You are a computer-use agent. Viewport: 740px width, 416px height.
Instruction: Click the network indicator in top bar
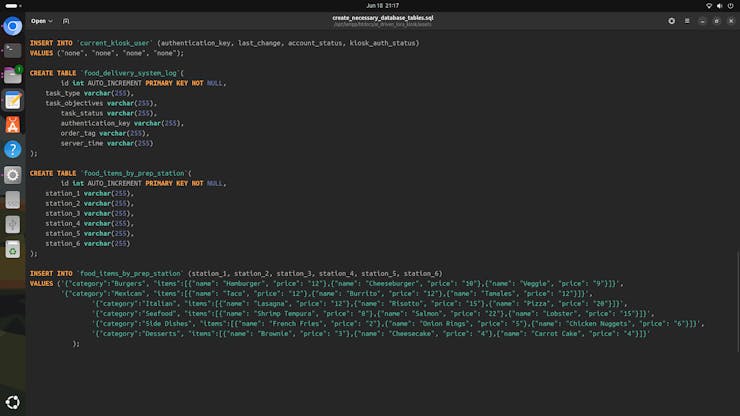pyautogui.click(x=709, y=5)
